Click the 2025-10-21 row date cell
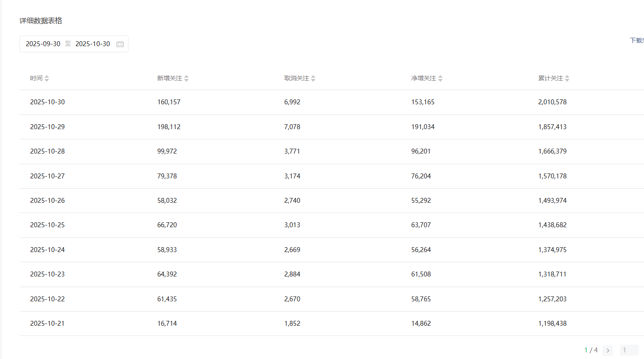644x359 pixels. pyautogui.click(x=47, y=323)
